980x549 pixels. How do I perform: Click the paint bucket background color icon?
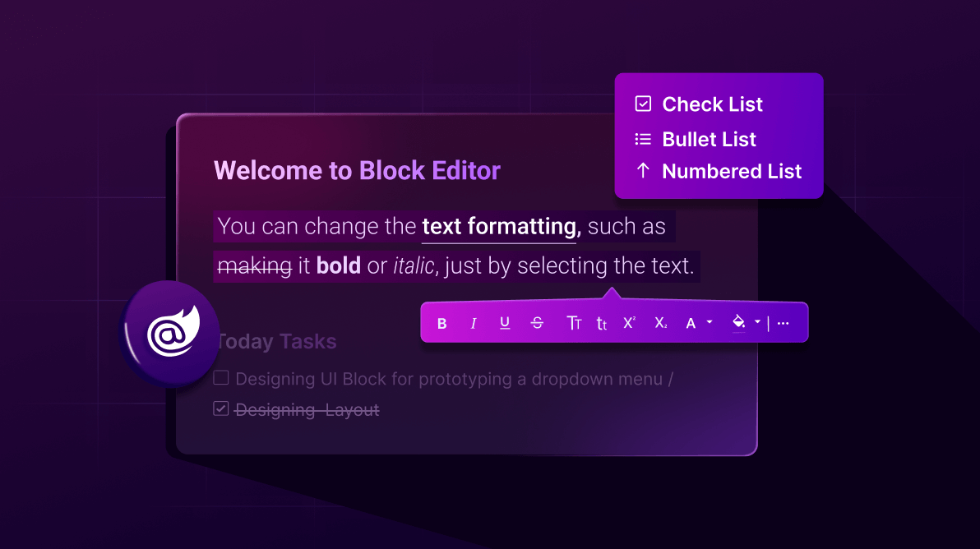(x=739, y=323)
